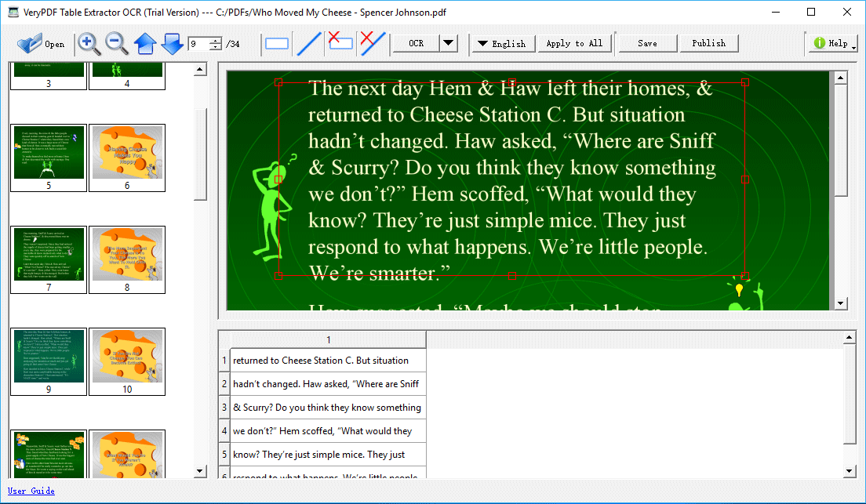Select cell 'know? They're just simple mice. They just'

pyautogui.click(x=328, y=455)
